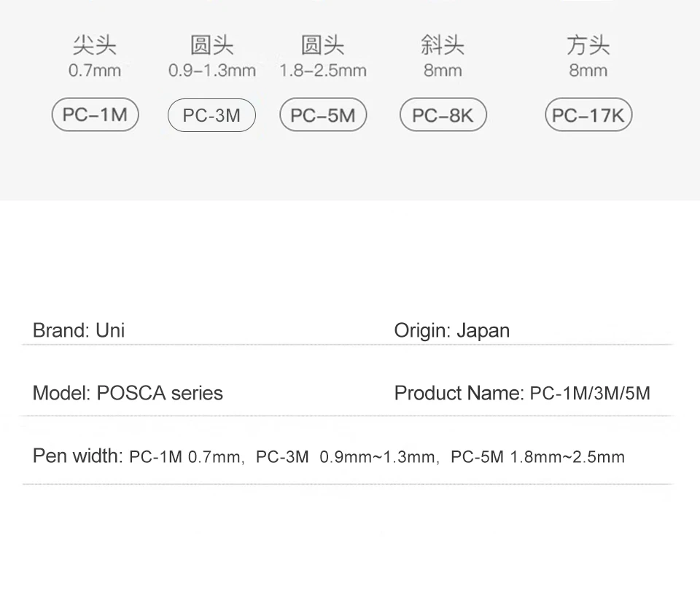The image size is (700, 608).
Task: Click the 1.8–2.5mm size label
Action: pyautogui.click(x=323, y=71)
